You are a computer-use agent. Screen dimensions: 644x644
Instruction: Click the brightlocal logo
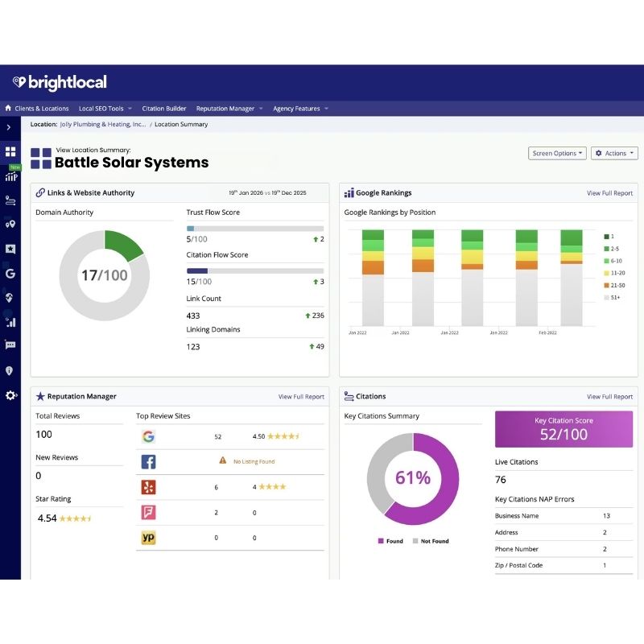click(x=60, y=83)
